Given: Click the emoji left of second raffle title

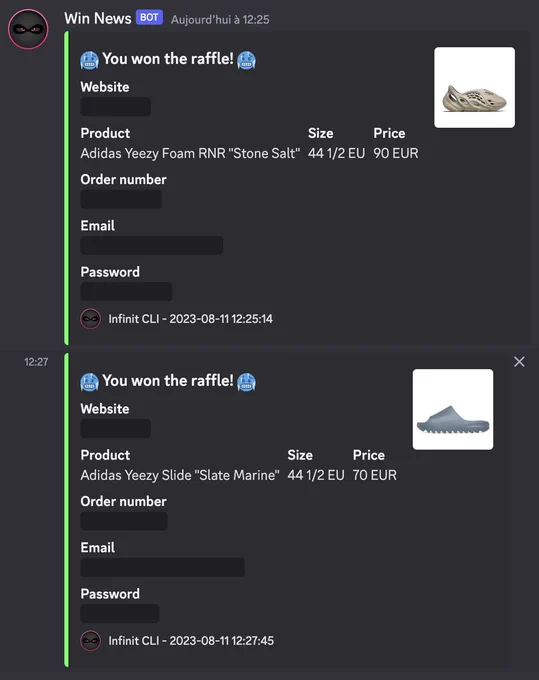Looking at the screenshot, I should click(x=89, y=382).
